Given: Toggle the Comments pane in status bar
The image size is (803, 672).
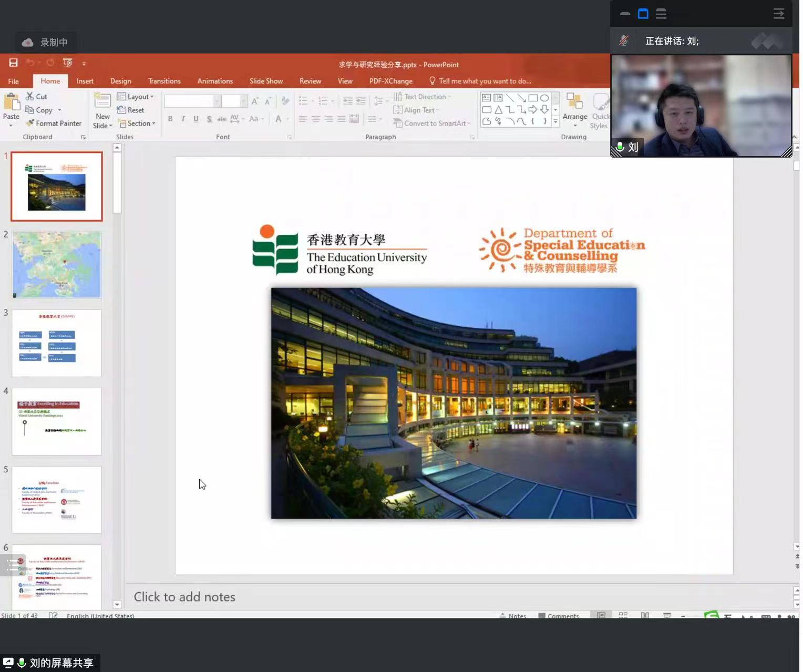Looking at the screenshot, I should [559, 616].
